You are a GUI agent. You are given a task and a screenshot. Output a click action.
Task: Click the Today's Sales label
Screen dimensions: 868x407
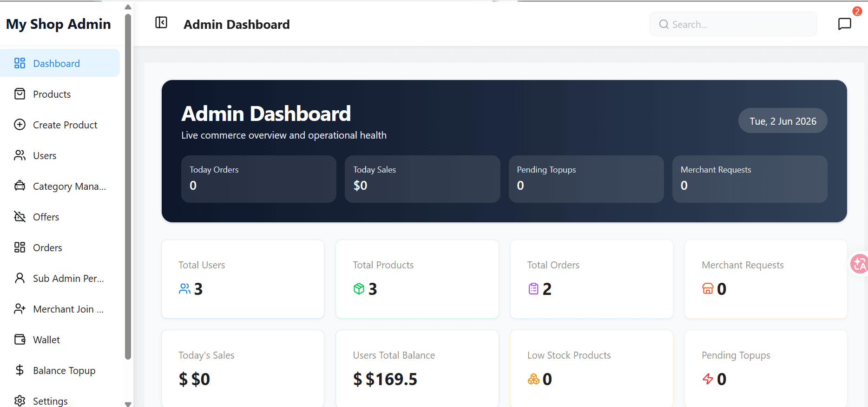(x=206, y=355)
